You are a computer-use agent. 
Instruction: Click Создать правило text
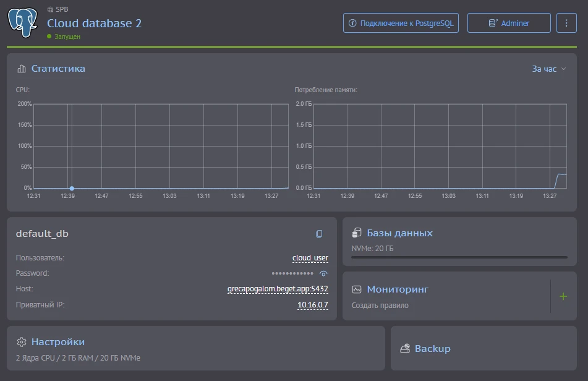(380, 306)
